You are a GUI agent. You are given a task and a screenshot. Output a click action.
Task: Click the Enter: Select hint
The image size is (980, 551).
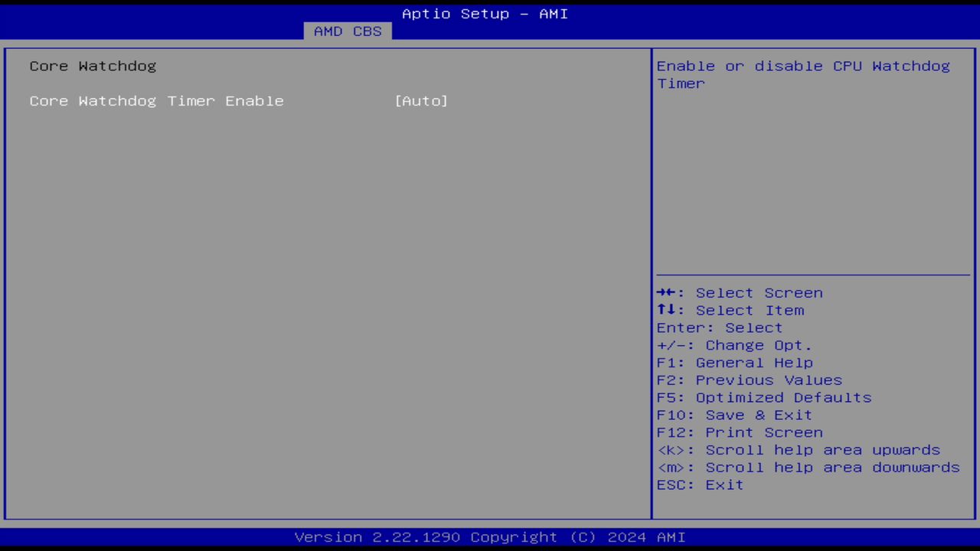(720, 328)
